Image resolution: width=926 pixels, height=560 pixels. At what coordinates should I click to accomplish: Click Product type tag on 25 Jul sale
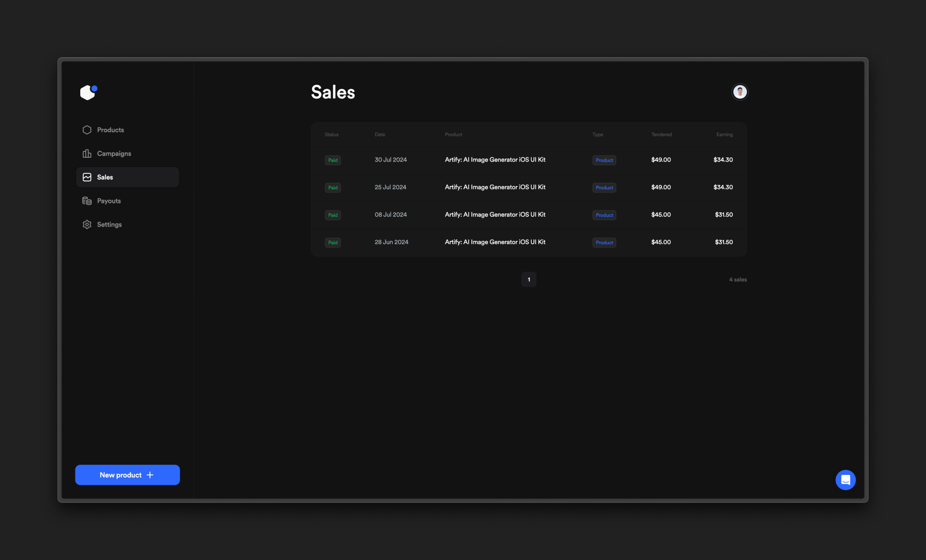[604, 188]
